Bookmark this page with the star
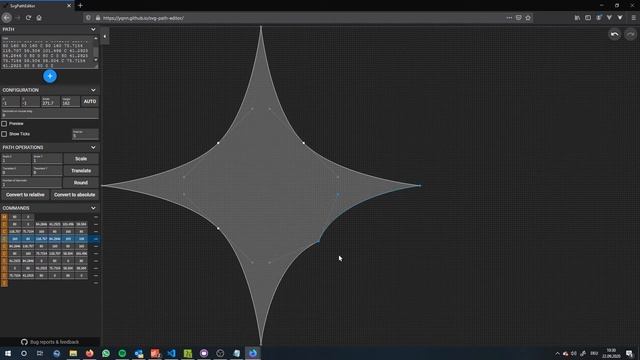This screenshot has width=640, height=360. [x=528, y=18]
